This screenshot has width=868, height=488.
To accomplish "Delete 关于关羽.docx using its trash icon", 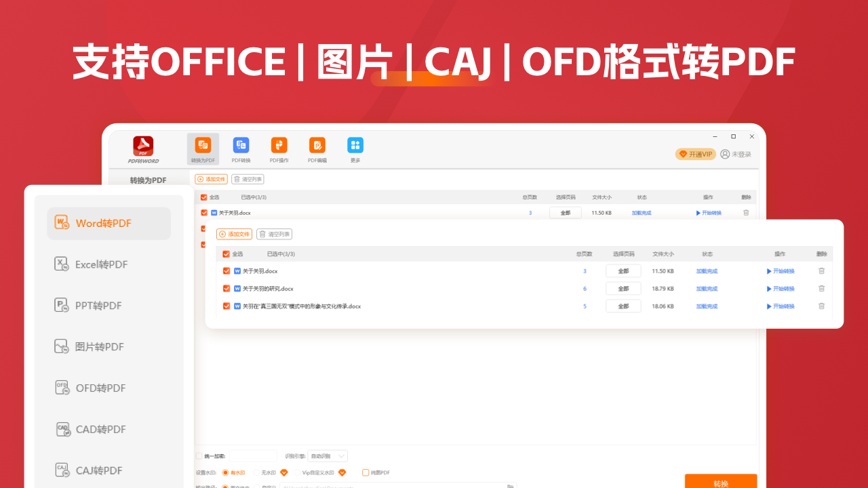I will 821,270.
